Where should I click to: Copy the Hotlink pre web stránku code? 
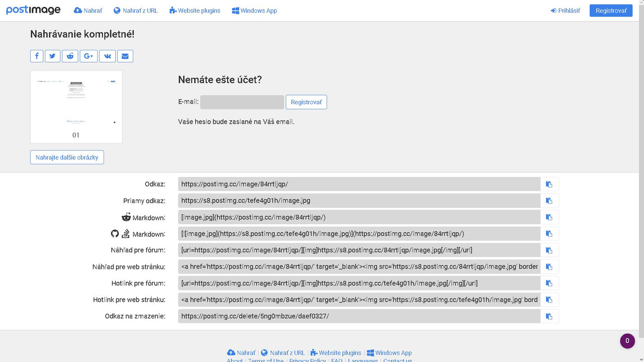pos(549,300)
